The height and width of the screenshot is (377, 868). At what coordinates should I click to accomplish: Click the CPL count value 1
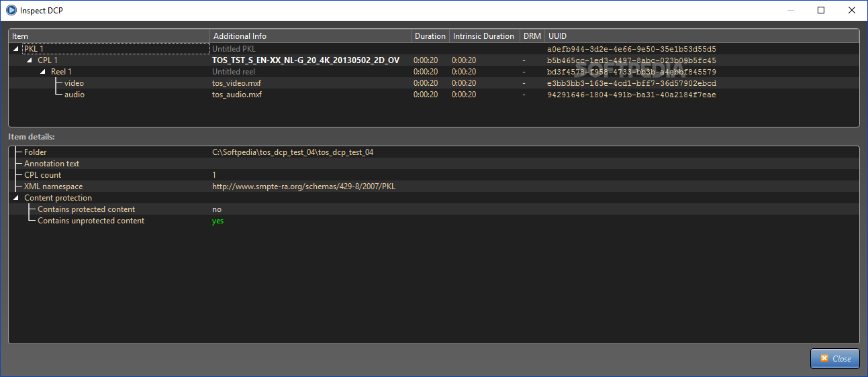click(214, 175)
